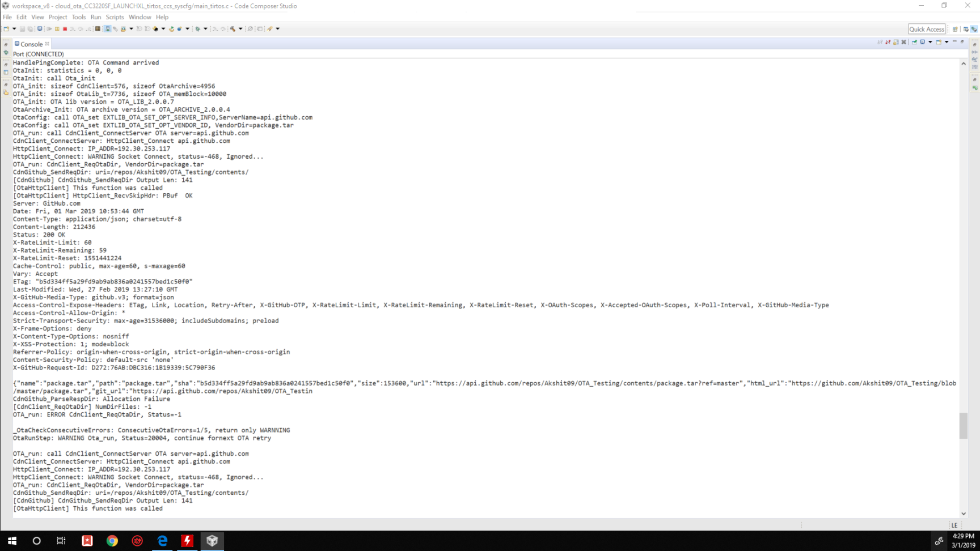Switch to the CCS Debug perspective
980x551 pixels.
point(974,29)
